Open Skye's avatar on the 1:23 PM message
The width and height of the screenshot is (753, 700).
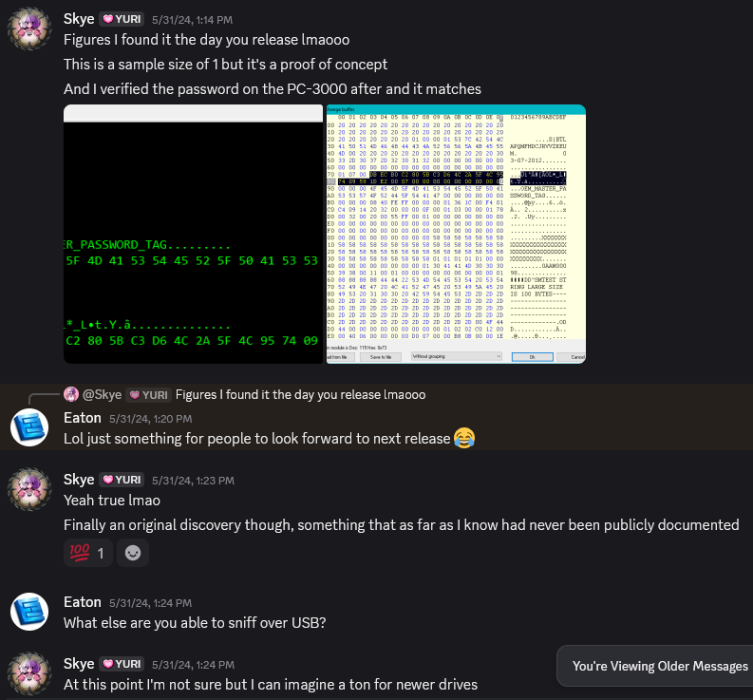click(29, 489)
